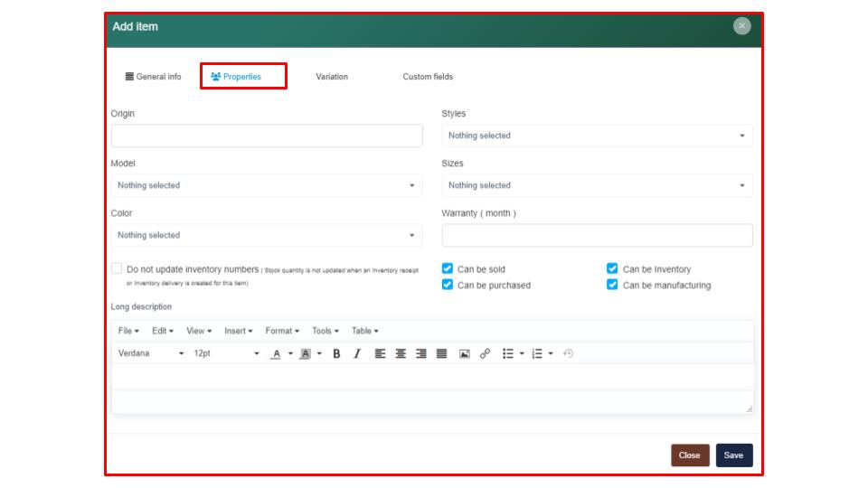Toggle bold formatting in the description editor
This screenshot has height=488, width=868.
(x=336, y=354)
